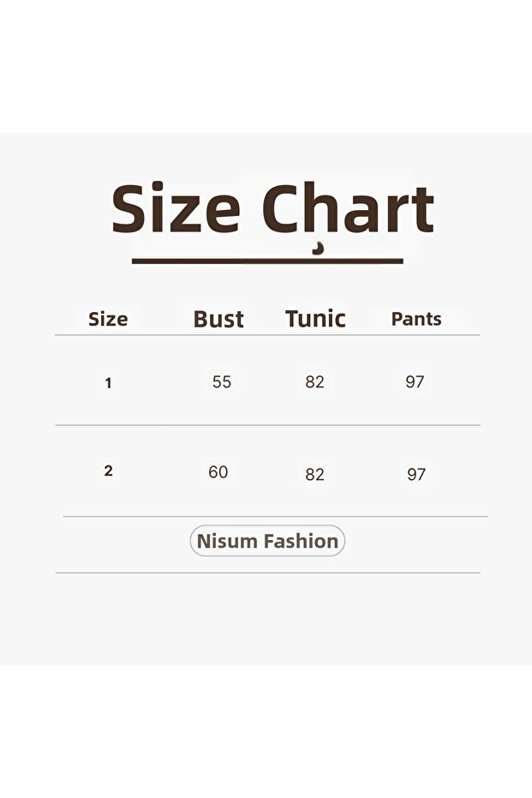Select the Pants column header

(416, 319)
